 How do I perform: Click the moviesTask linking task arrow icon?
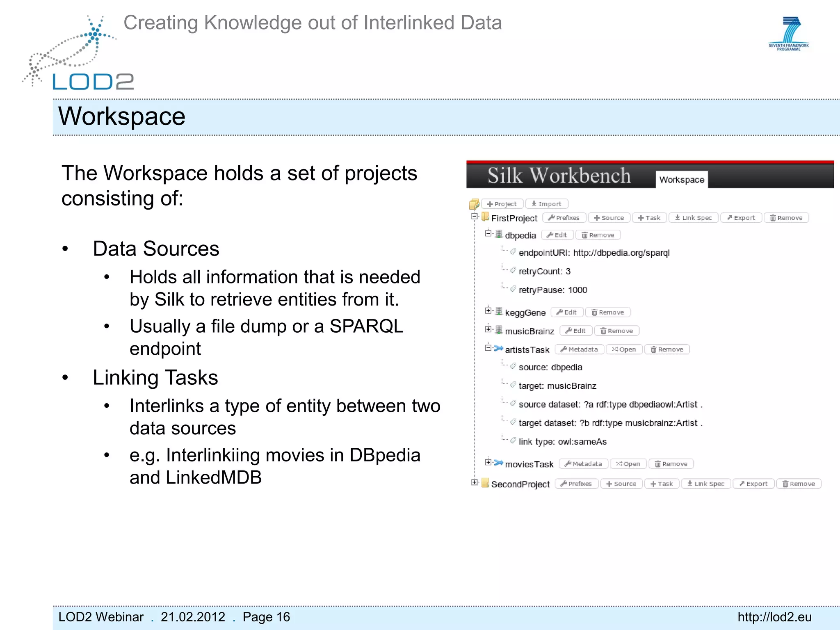click(498, 463)
